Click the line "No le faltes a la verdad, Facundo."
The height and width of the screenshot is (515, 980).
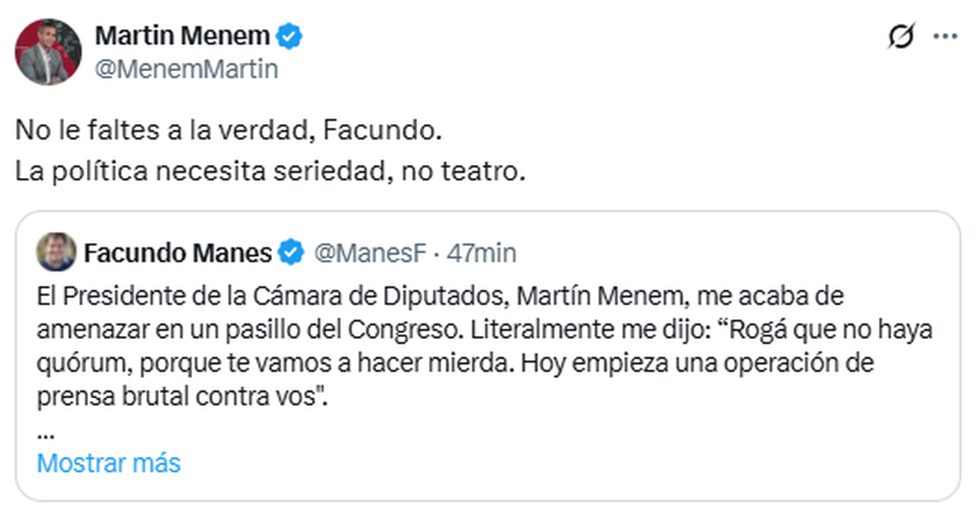pyautogui.click(x=229, y=130)
